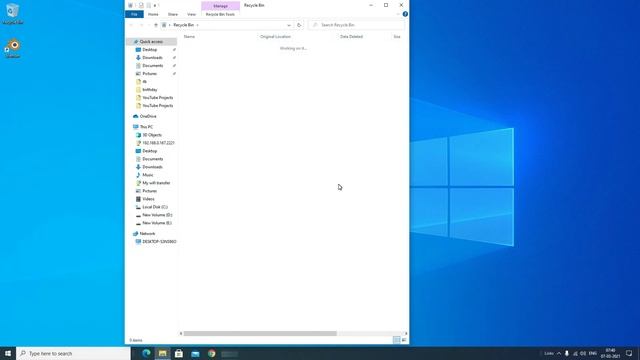This screenshot has height=360, width=640.
Task: Select OneDrive in the navigation pane
Action: coord(148,116)
